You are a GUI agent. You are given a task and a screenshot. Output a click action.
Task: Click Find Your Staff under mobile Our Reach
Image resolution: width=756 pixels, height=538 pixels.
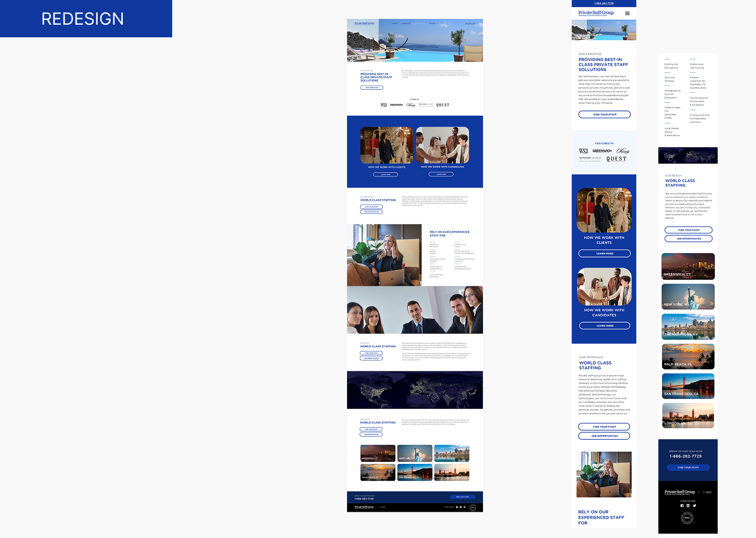[x=688, y=230]
